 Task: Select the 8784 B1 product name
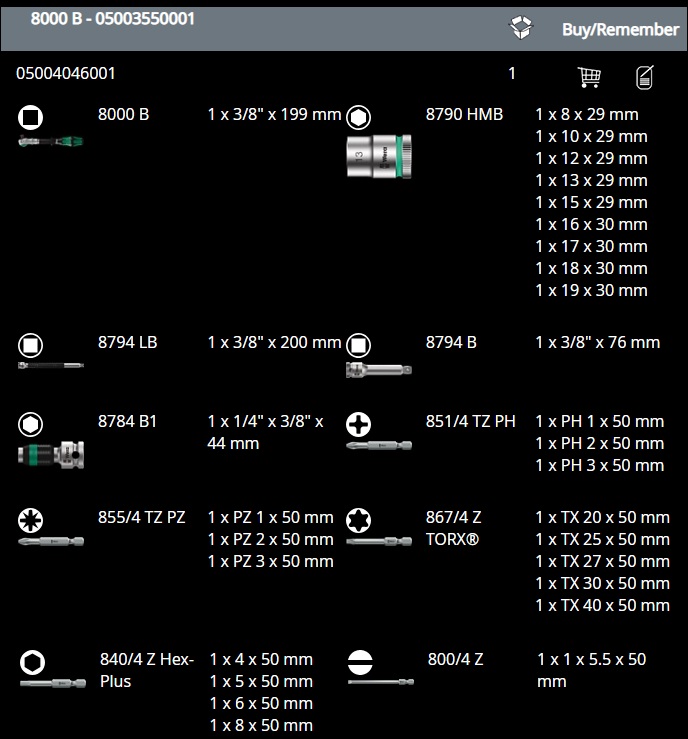pyautogui.click(x=127, y=421)
